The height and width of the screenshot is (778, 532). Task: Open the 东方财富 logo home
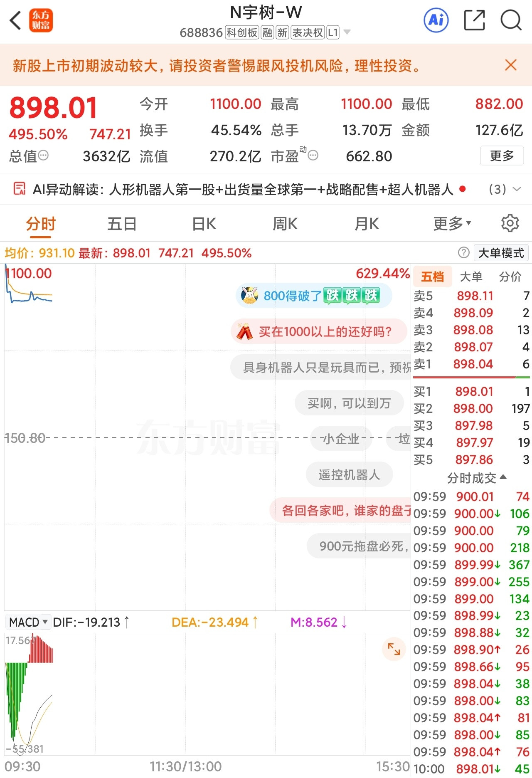point(41,20)
